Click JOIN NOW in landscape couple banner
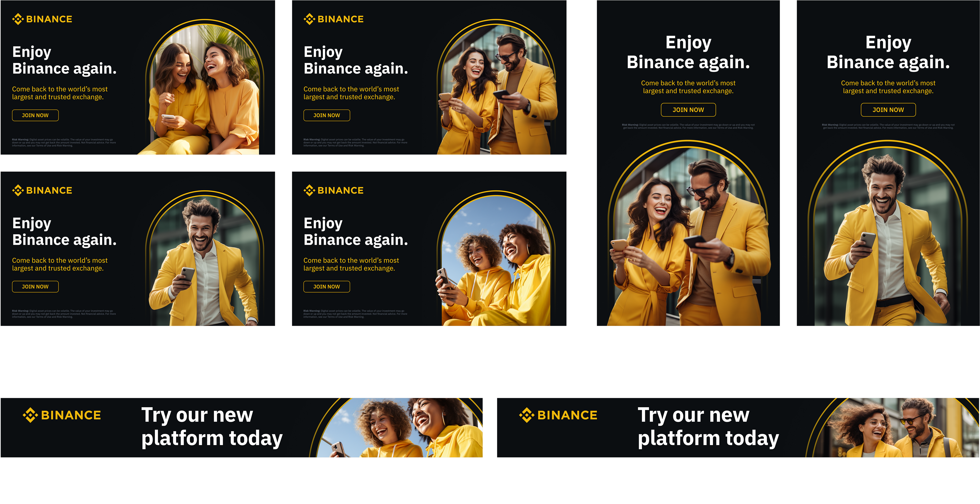980x504 pixels. [327, 115]
